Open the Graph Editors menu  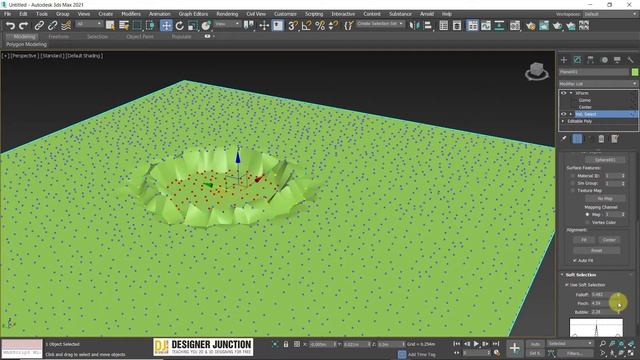pyautogui.click(x=193, y=14)
